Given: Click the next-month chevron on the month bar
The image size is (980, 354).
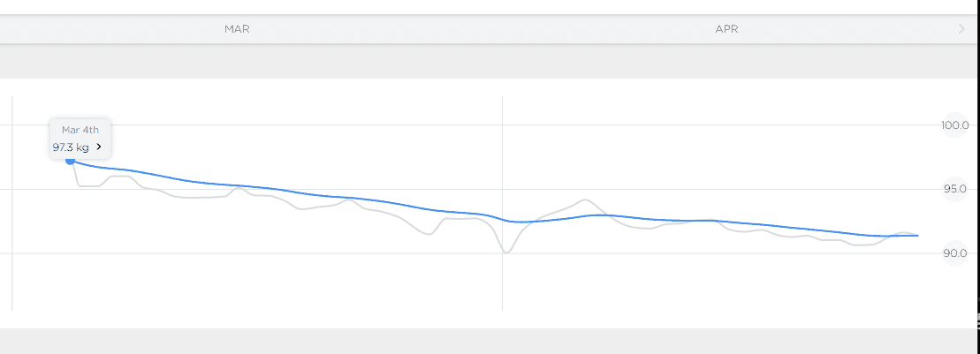Looking at the screenshot, I should click(x=961, y=29).
